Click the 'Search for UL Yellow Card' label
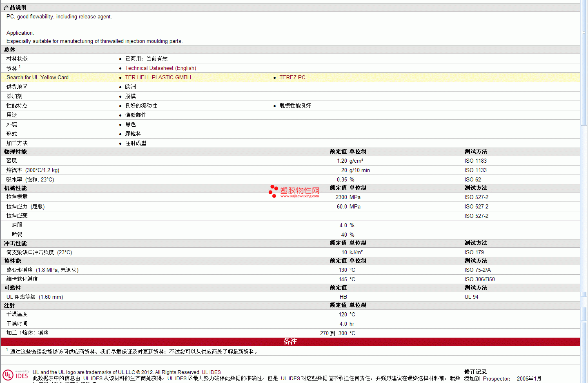This screenshot has height=383, width=588. [38, 78]
